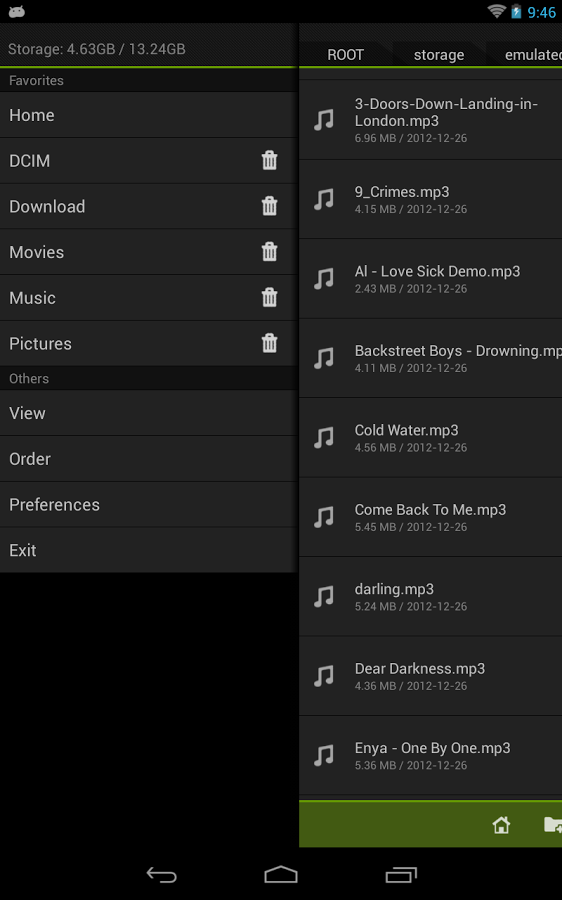Image resolution: width=562 pixels, height=900 pixels.
Task: Select Exit to close the app
Action: click(x=149, y=550)
